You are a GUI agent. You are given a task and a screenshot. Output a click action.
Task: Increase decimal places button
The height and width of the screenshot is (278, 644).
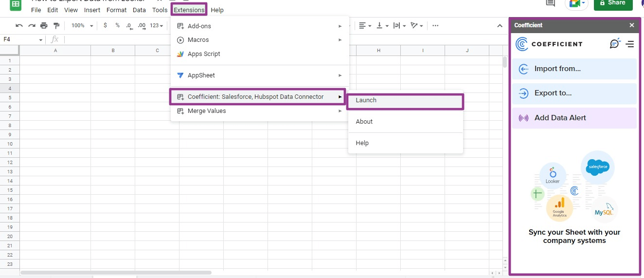[x=142, y=25]
